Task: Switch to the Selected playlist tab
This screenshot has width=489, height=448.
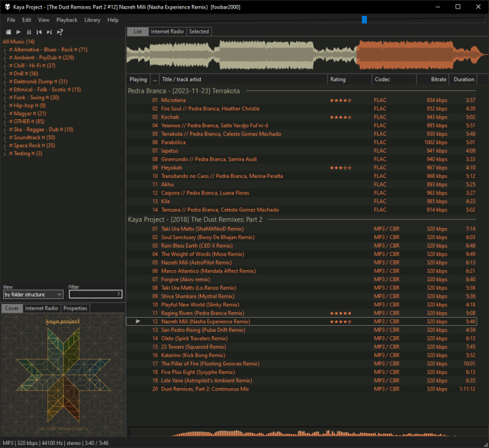Action: pyautogui.click(x=199, y=32)
